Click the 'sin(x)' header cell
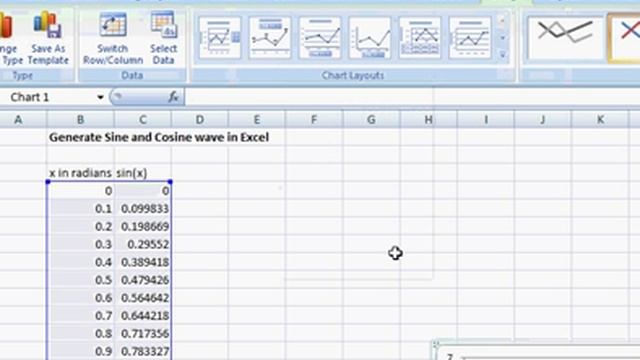The width and height of the screenshot is (640, 360). point(142,173)
